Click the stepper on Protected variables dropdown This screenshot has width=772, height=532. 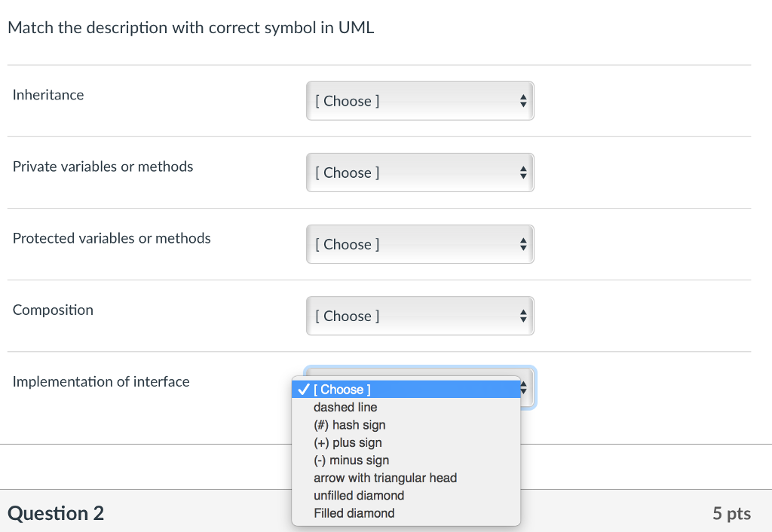(x=522, y=243)
